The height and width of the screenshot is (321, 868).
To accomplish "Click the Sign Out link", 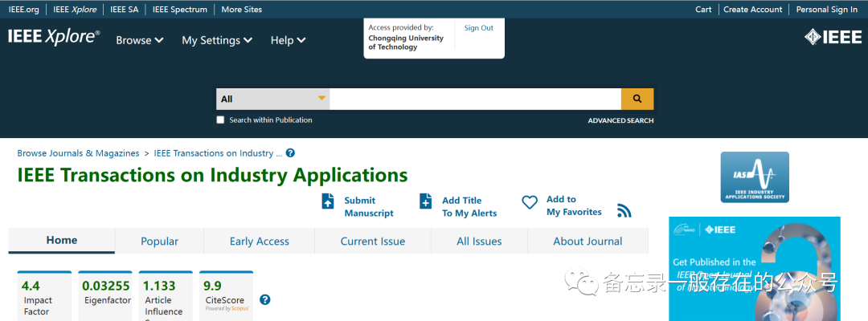I will pos(479,28).
